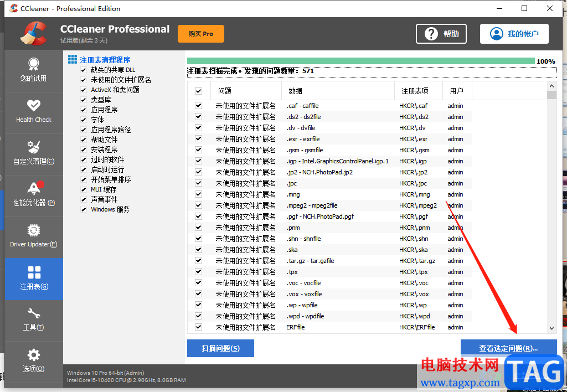This screenshot has height=392, width=567.
Task: Open the 您的试用 trial section
Action: [x=33, y=70]
